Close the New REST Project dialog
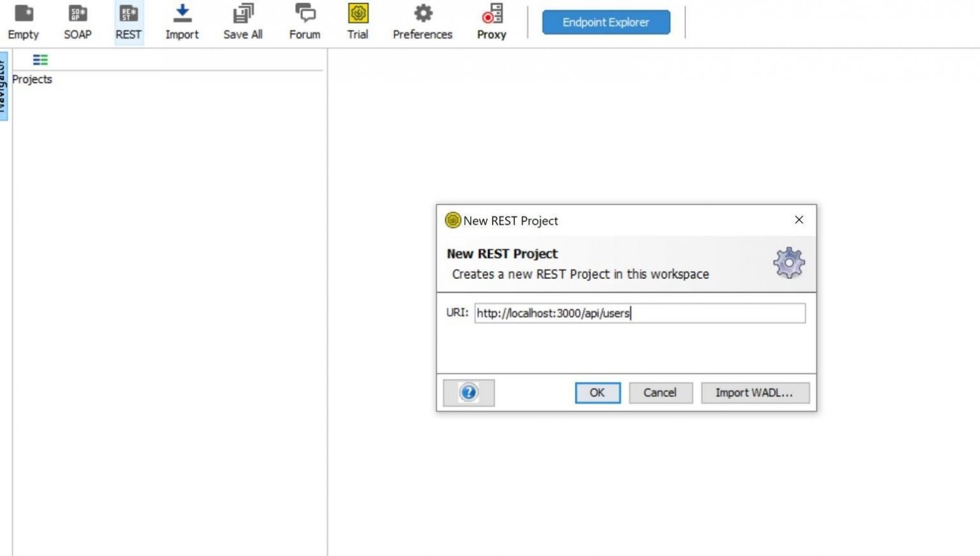 click(x=798, y=220)
